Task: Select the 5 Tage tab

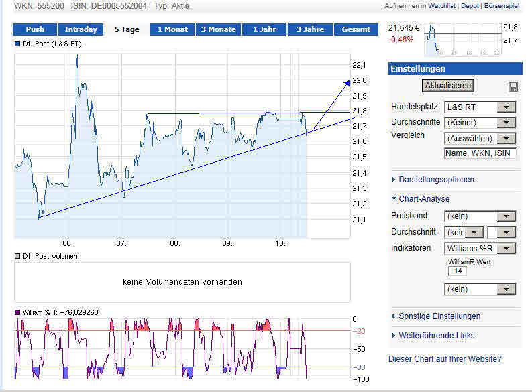Action: [127, 29]
